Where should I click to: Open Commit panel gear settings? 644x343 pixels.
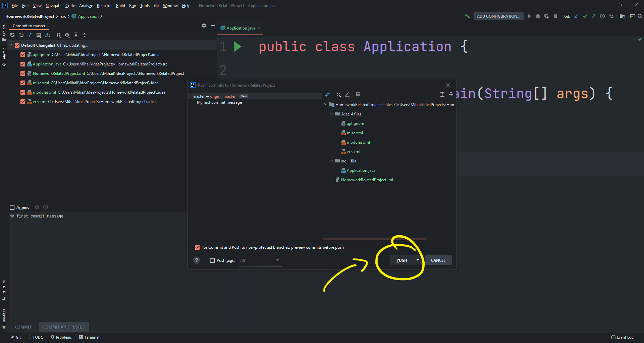[x=204, y=26]
